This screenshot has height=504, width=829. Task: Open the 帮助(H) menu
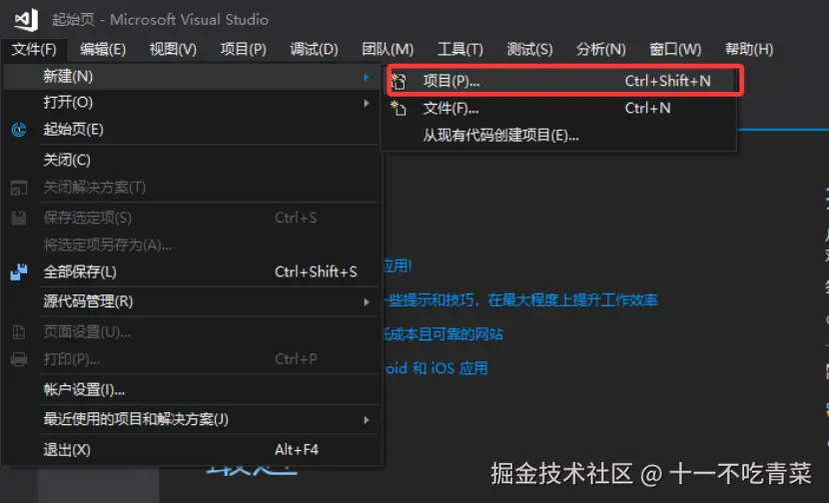pos(749,50)
